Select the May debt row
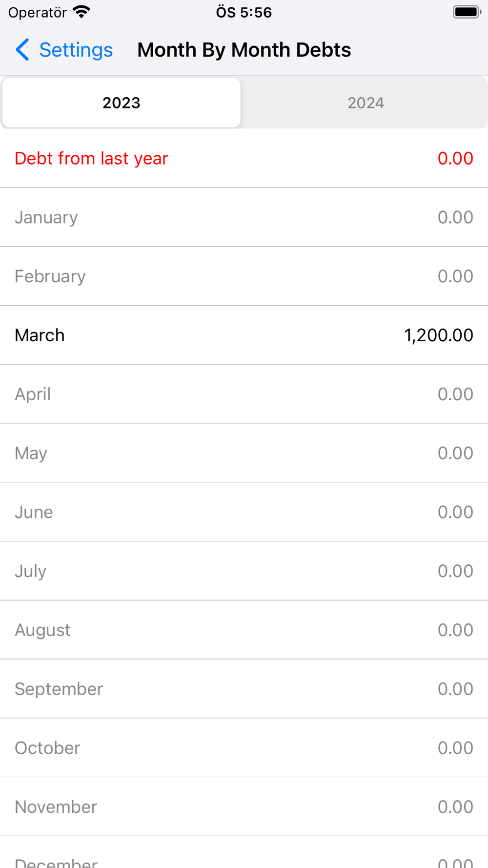Viewport: 488px width, 868px height. click(x=244, y=453)
